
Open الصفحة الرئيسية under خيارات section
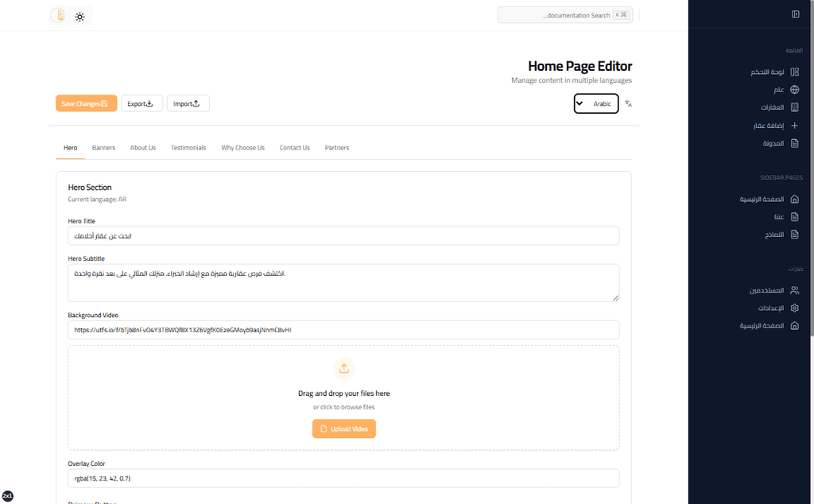[769, 326]
